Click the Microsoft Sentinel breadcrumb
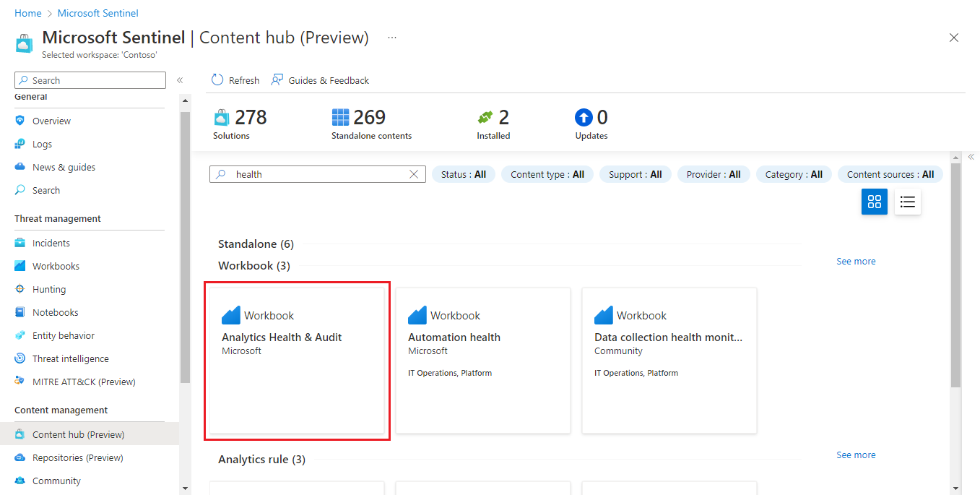The image size is (980, 495). click(x=97, y=12)
